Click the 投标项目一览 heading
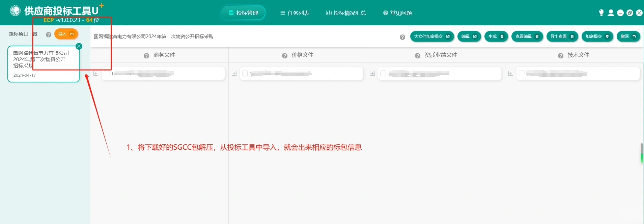Screen dimensions: 644x224 pyautogui.click(x=23, y=34)
